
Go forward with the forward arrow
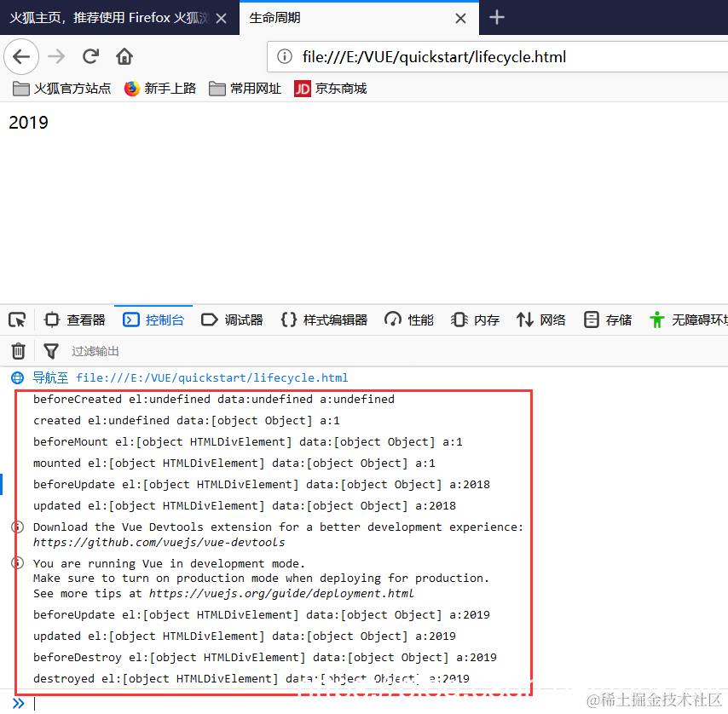(x=56, y=56)
